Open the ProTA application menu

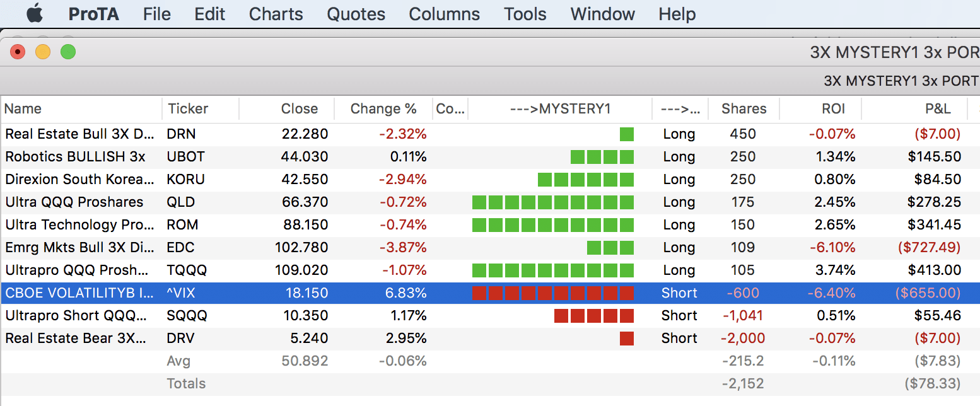93,14
